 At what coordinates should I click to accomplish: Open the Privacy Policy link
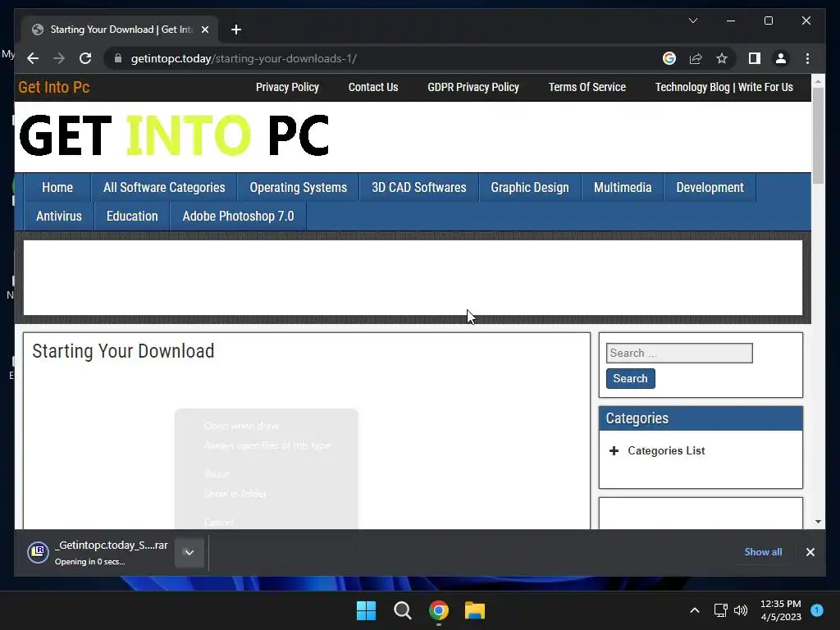(287, 87)
